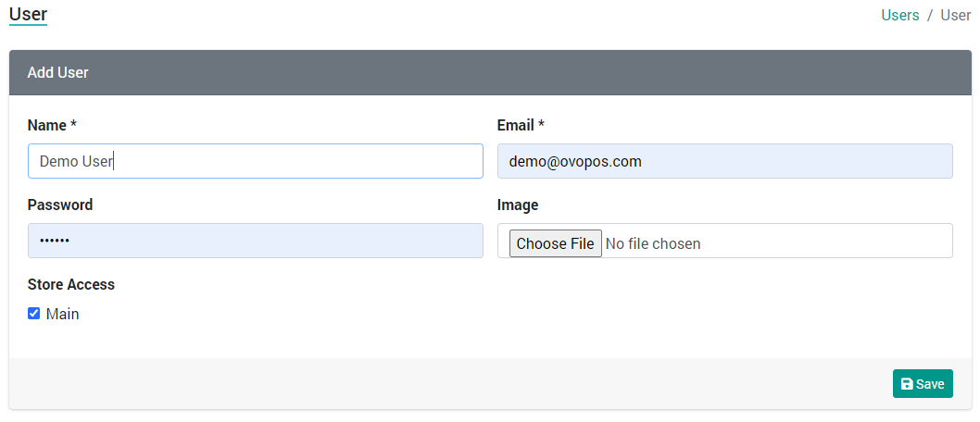
Task: Click the floppy disk icon on Save
Action: coord(907,384)
